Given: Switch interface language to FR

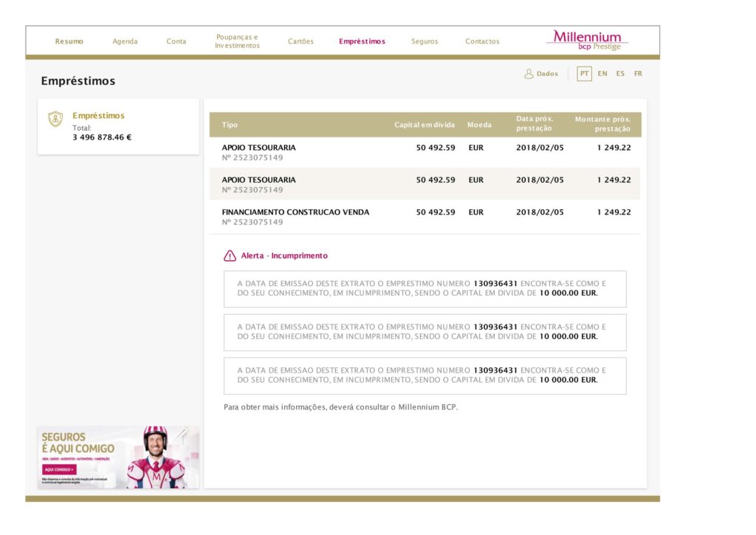Looking at the screenshot, I should pyautogui.click(x=637, y=73).
